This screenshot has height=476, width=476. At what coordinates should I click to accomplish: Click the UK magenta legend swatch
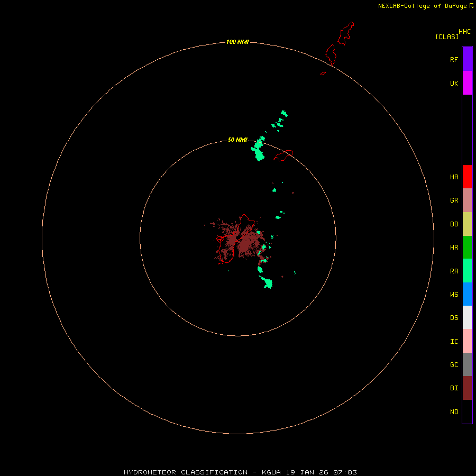pyautogui.click(x=467, y=83)
